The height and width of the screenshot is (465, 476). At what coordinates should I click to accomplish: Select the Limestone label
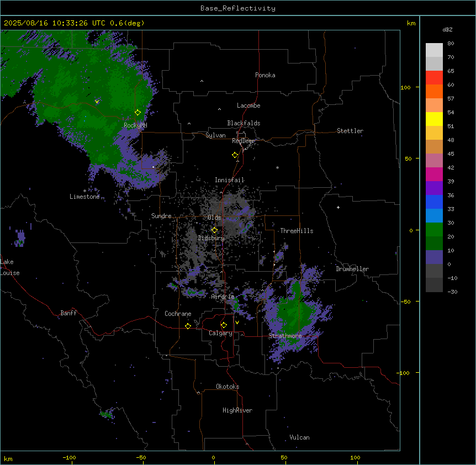(84, 197)
